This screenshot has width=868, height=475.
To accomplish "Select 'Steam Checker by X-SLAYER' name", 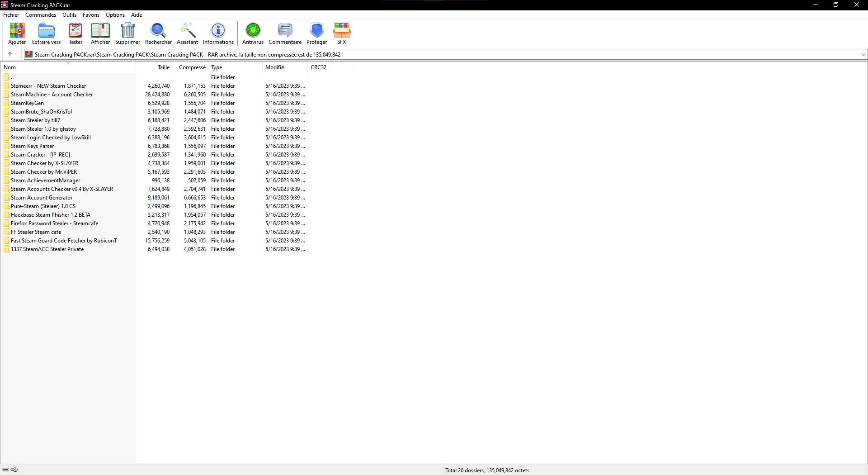I will (44, 163).
